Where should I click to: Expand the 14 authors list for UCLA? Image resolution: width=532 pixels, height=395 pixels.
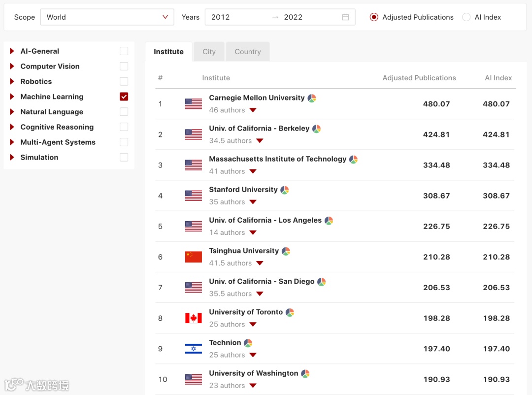pyautogui.click(x=253, y=232)
